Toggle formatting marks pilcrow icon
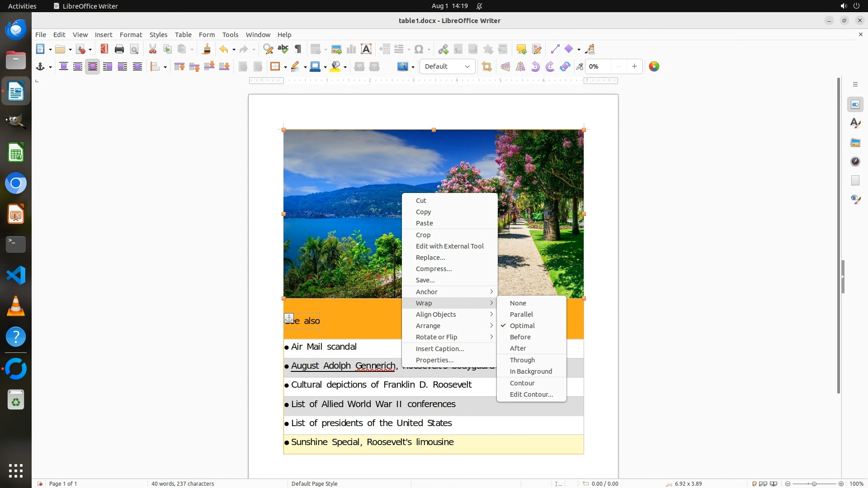The image size is (868, 488). pos(298,49)
